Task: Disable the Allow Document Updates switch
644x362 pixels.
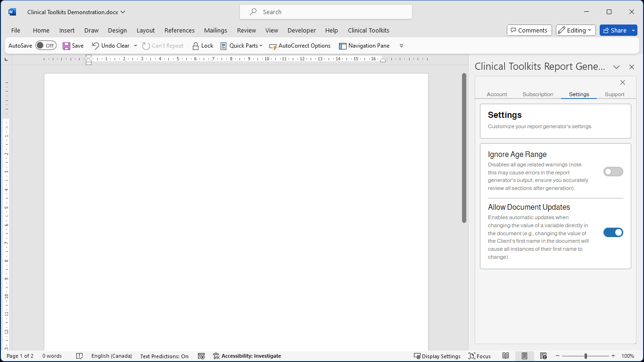Action: click(x=613, y=232)
